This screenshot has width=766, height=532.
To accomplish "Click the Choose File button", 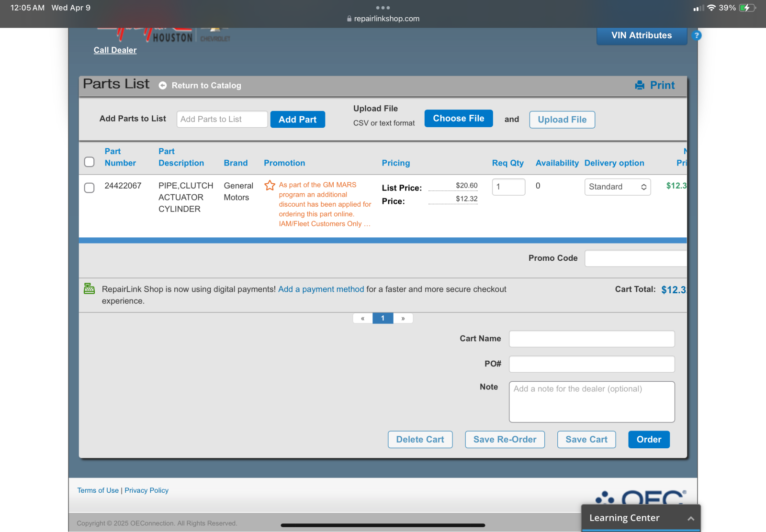I will pyautogui.click(x=459, y=118).
